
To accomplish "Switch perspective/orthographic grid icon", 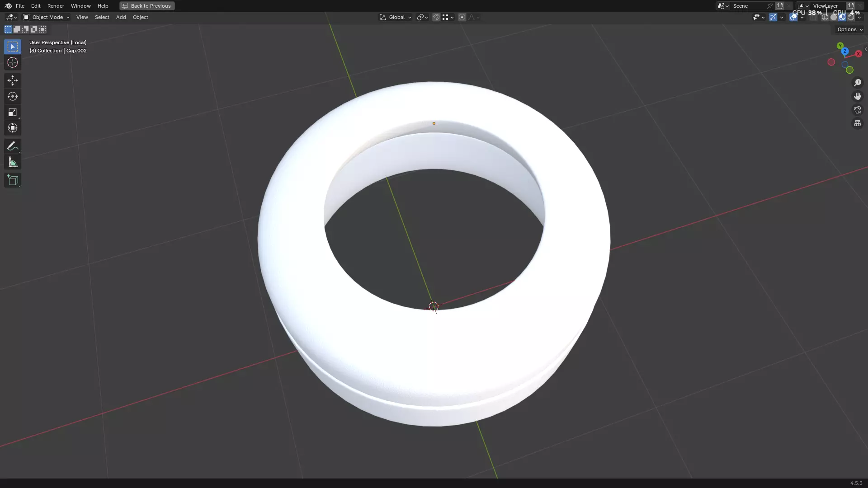I will pos(858,123).
